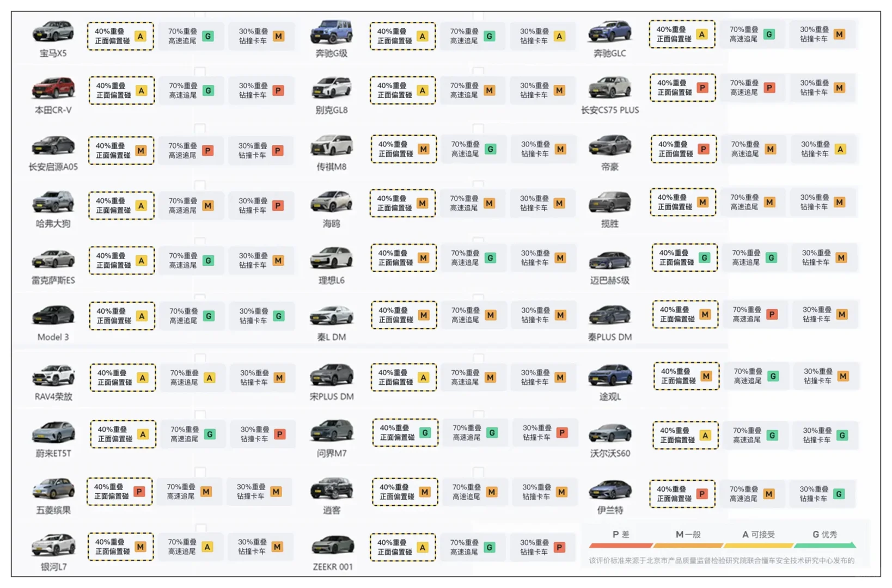This screenshot has width=892, height=588.
Task: Select the 揽胜 SUV image
Action: pos(610,203)
